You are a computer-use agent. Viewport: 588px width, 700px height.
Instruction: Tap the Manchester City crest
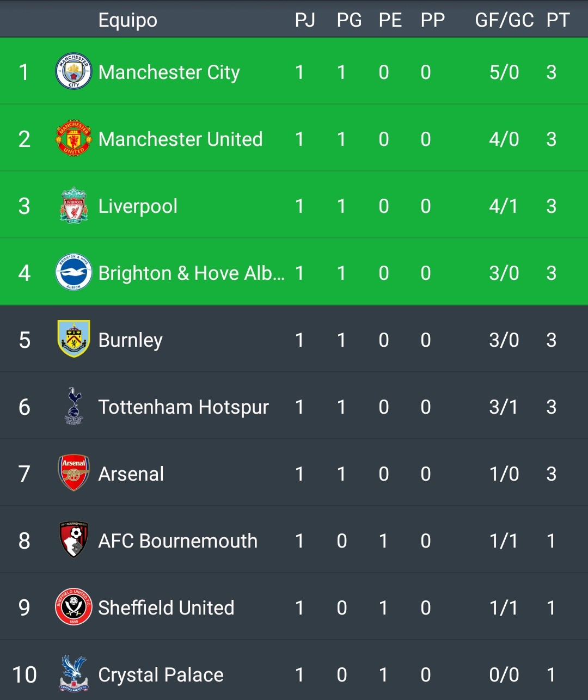[x=73, y=71]
